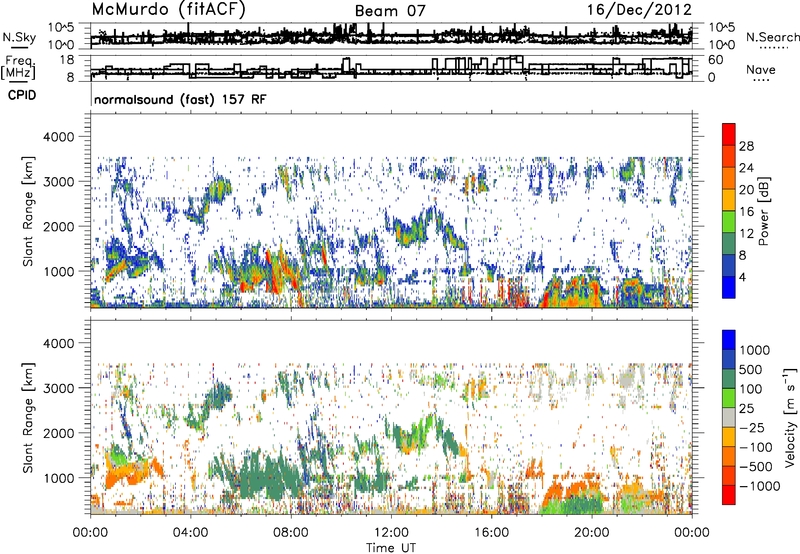The height and width of the screenshot is (554, 800).
Task: Click the 'Velocity [m s-1]' color bar label
Action: coord(790,417)
